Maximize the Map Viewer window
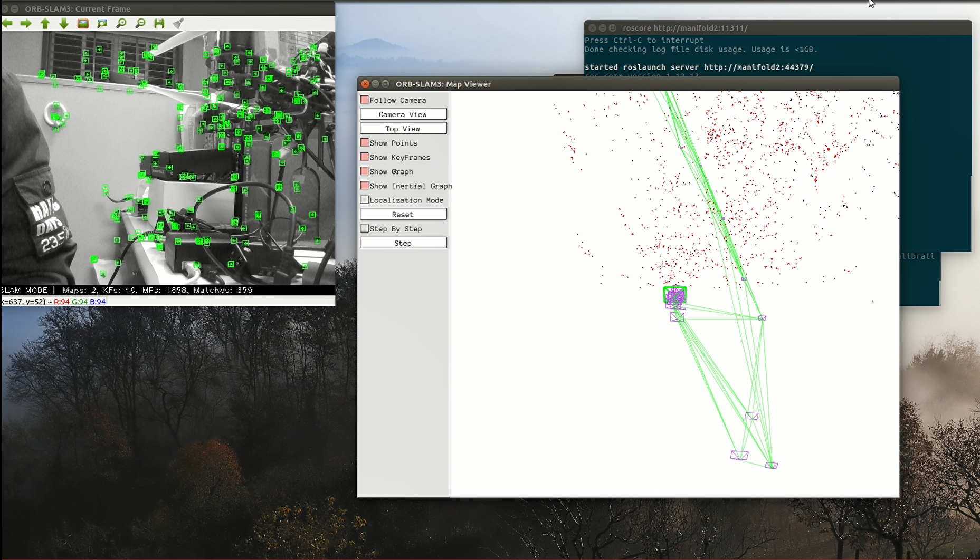Image resolution: width=980 pixels, height=560 pixels. (x=385, y=84)
